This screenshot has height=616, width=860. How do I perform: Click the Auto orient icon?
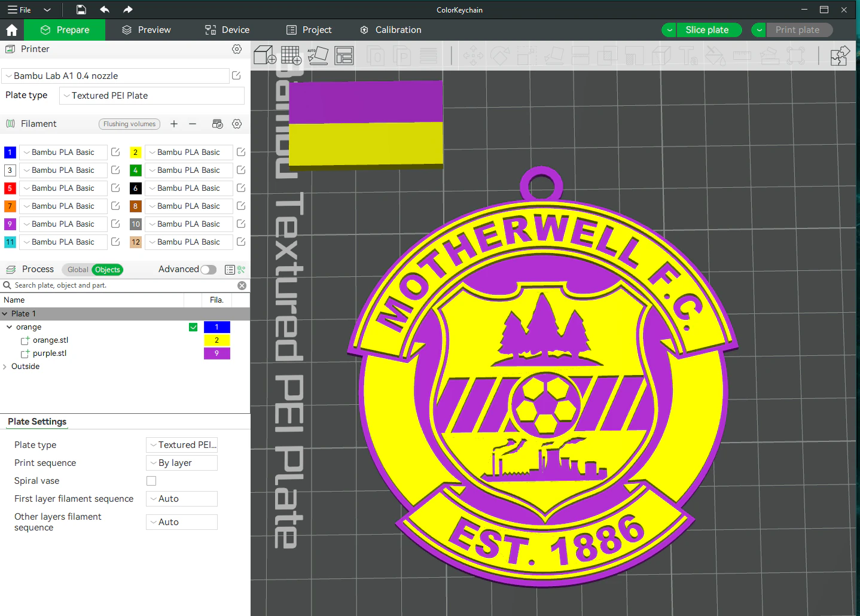coord(318,56)
